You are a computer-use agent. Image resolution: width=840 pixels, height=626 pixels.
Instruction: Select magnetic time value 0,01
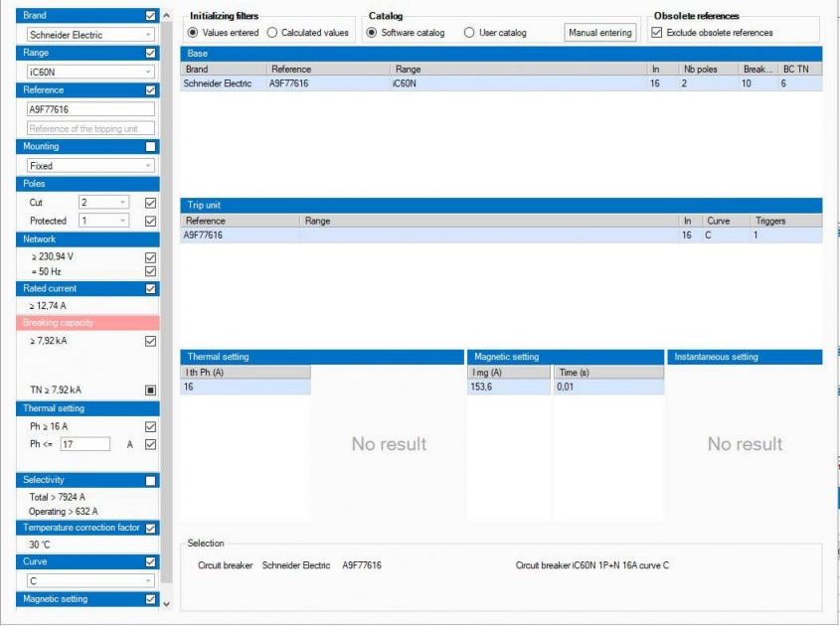(x=609, y=387)
